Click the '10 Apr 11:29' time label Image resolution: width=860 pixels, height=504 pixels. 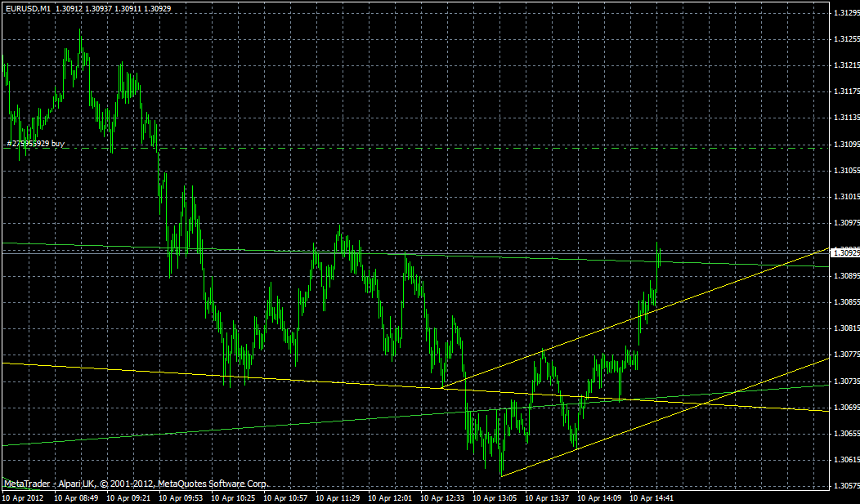pos(338,498)
